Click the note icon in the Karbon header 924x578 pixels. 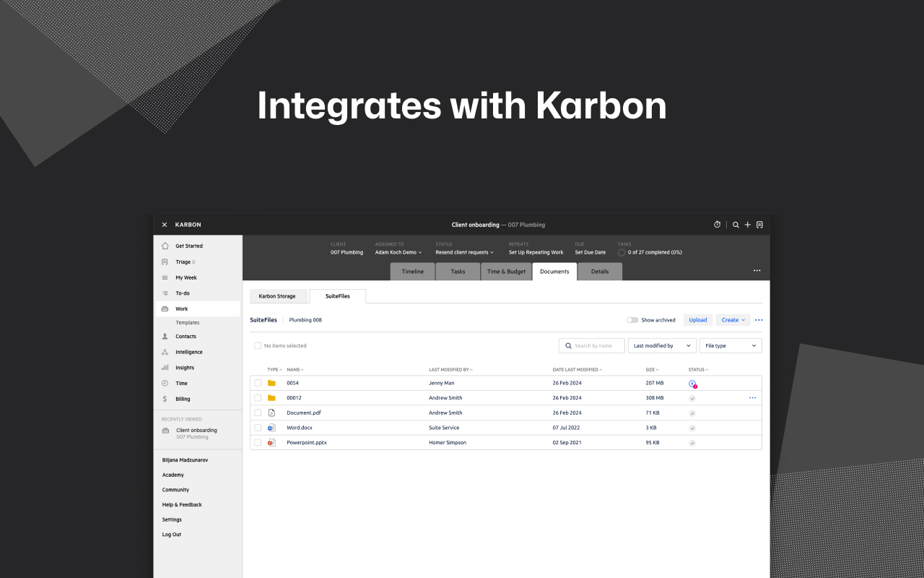pos(759,225)
